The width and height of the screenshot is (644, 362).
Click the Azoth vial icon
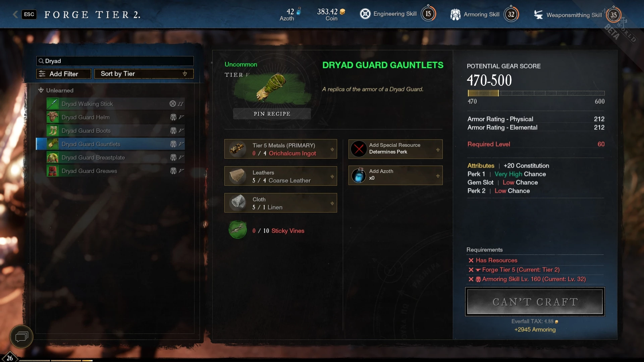(359, 175)
